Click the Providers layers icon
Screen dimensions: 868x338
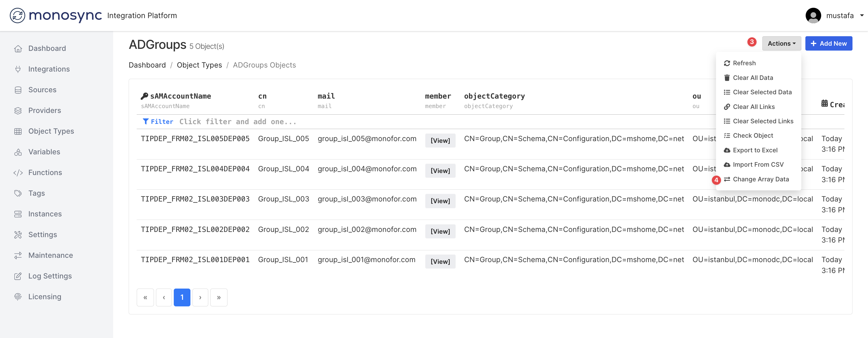(x=18, y=111)
